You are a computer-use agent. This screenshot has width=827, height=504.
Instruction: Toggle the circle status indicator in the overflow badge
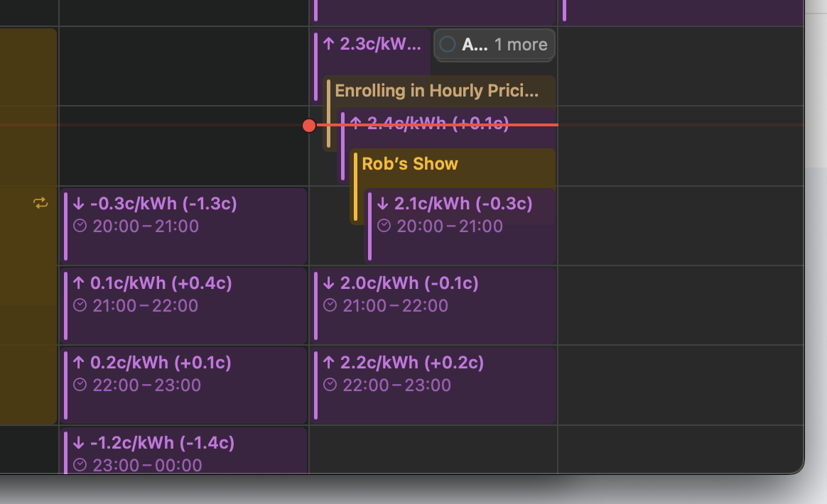448,44
